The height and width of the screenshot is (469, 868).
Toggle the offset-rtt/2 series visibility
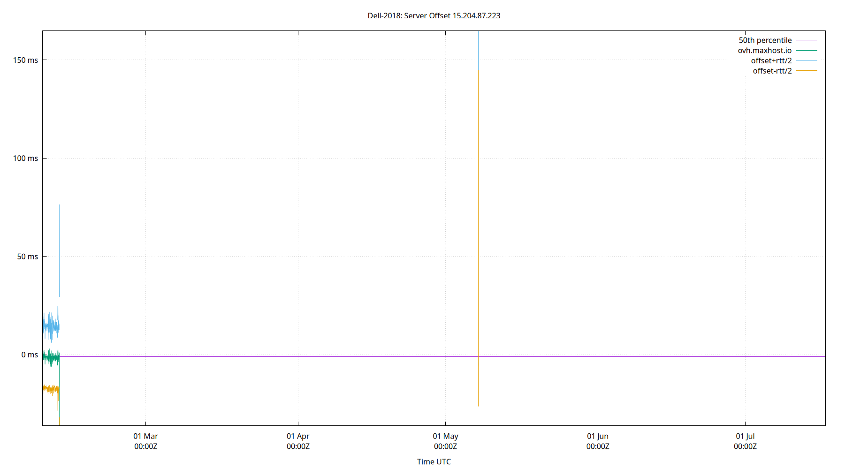click(x=772, y=71)
